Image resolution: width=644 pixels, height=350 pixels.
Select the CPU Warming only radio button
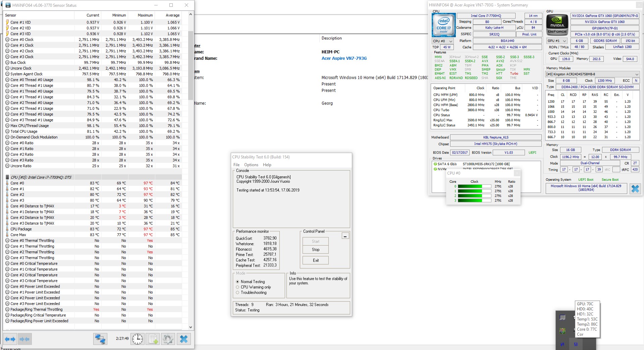pyautogui.click(x=237, y=287)
